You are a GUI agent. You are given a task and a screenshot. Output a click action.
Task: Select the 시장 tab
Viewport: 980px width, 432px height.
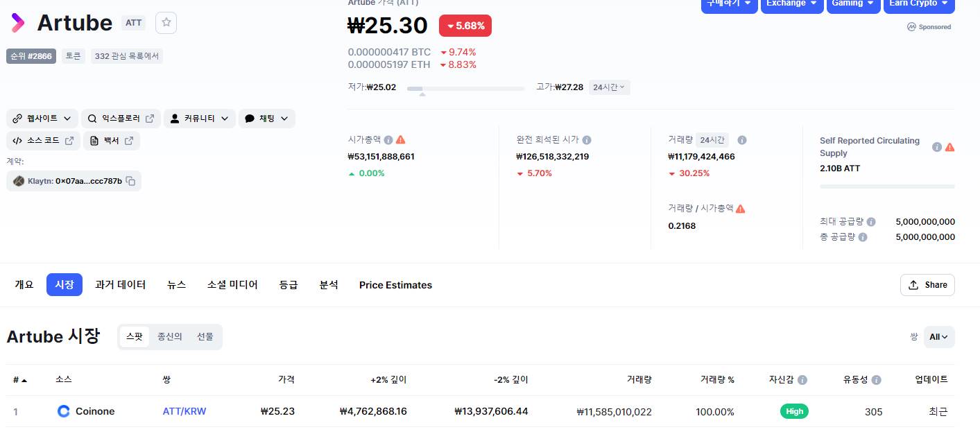65,285
